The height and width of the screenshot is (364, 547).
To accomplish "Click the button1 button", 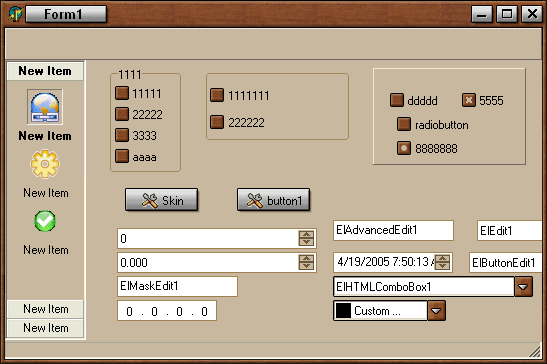I will click(x=274, y=200).
